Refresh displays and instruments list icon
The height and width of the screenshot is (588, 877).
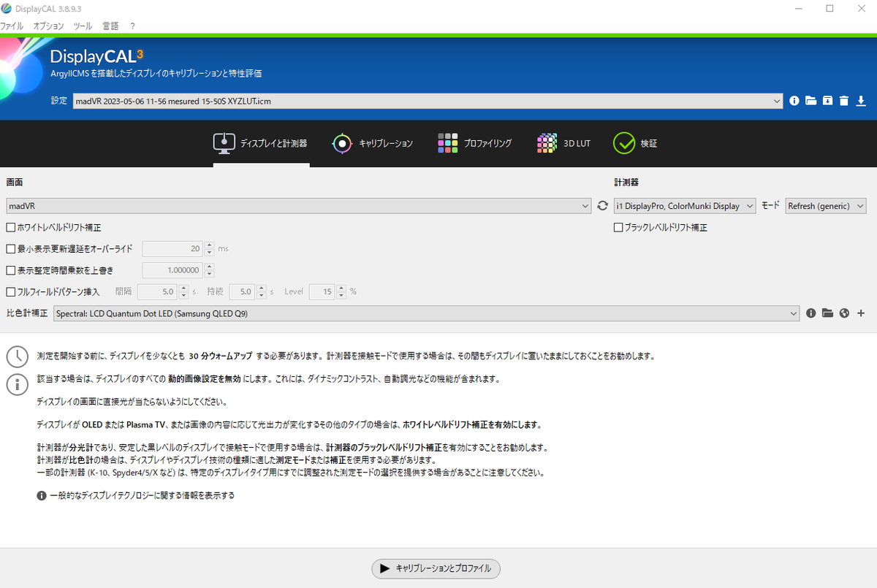(602, 206)
